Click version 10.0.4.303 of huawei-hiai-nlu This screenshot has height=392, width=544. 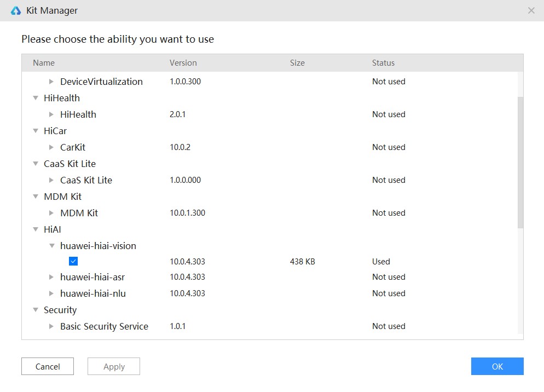point(187,293)
